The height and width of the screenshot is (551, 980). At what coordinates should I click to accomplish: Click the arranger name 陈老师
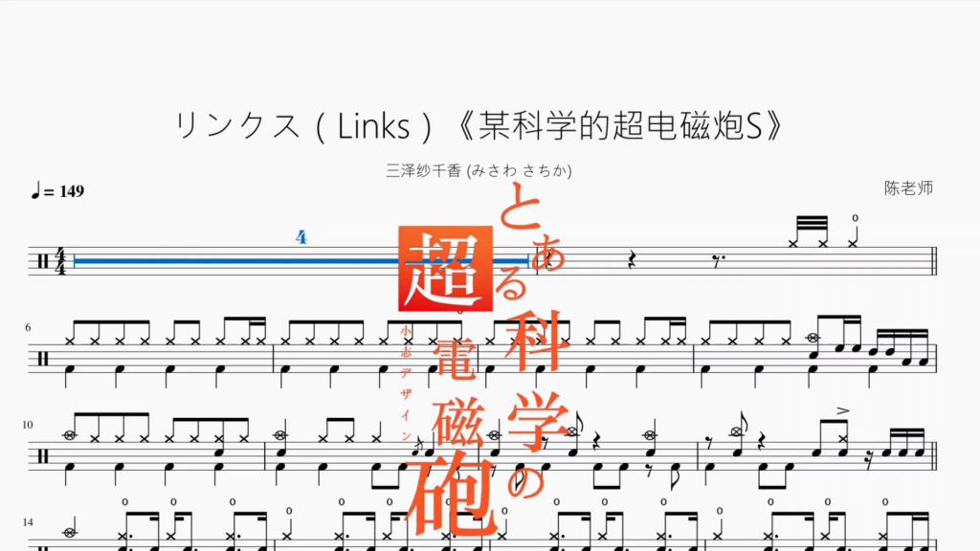tap(909, 188)
